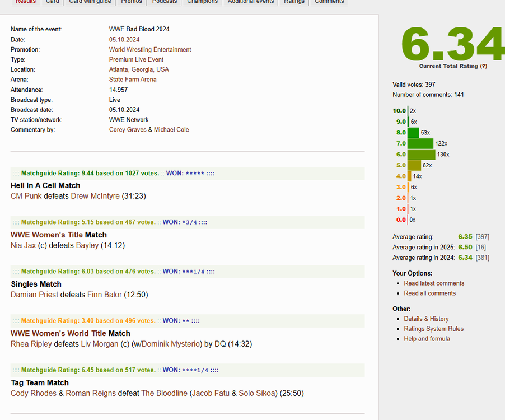Click the 6.0 rating bar with 130x votes
The width and height of the screenshot is (505, 420).
click(x=421, y=155)
